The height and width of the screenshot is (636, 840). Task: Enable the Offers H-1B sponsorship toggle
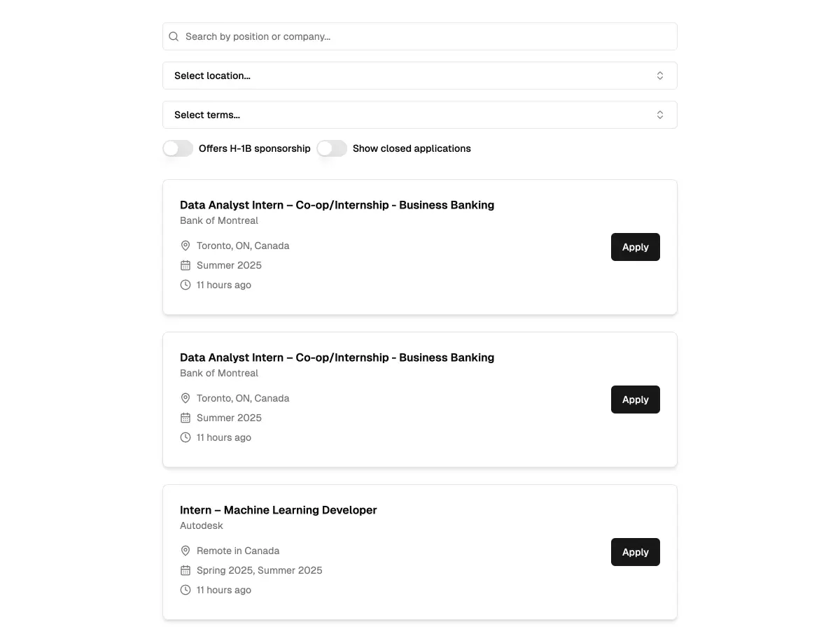(178, 148)
